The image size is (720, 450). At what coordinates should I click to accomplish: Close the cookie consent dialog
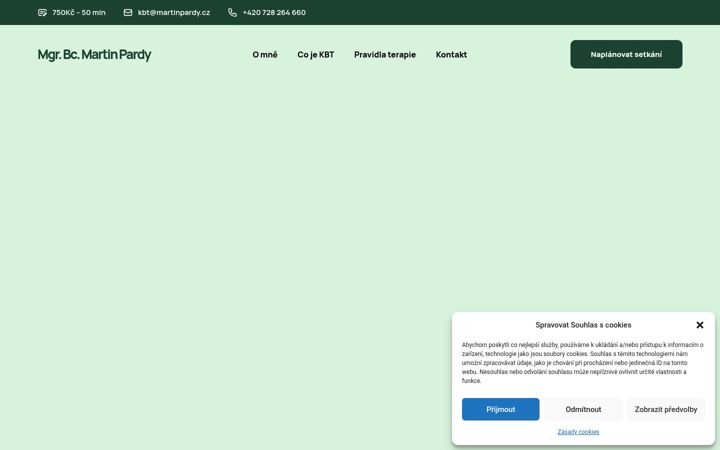point(700,325)
